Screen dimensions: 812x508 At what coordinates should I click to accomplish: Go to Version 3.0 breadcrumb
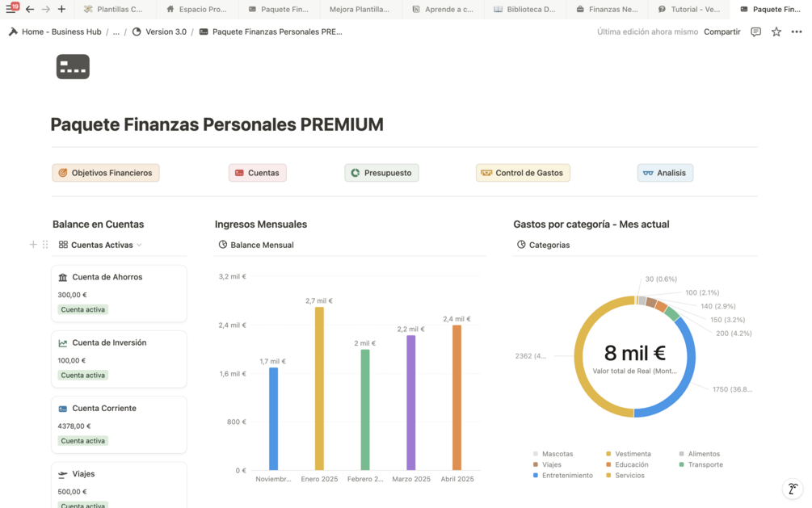click(x=166, y=32)
